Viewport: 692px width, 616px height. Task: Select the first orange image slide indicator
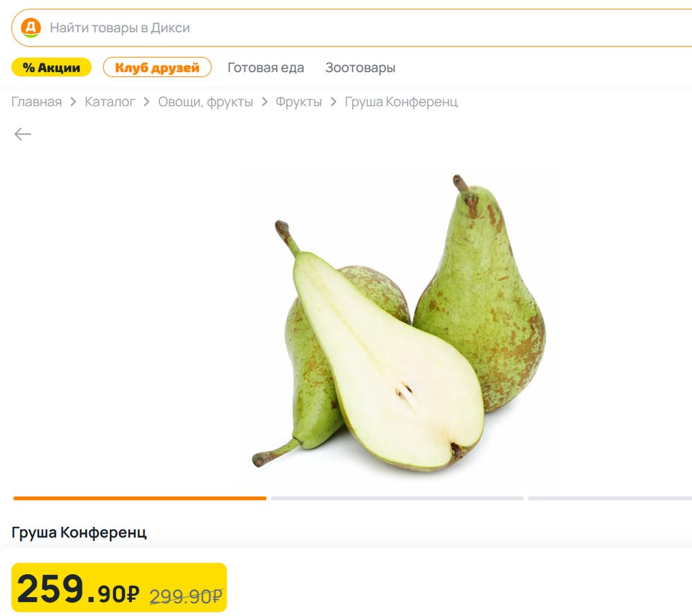point(140,498)
